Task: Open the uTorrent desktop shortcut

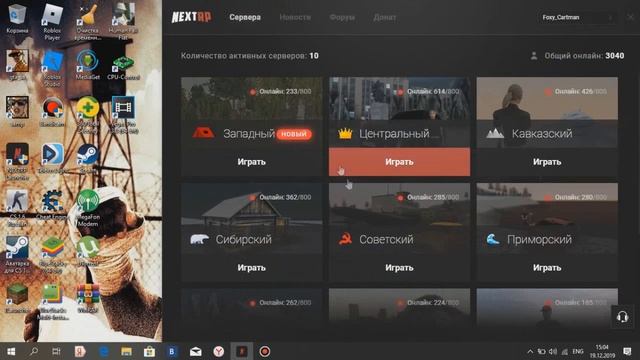Action: 88,251
